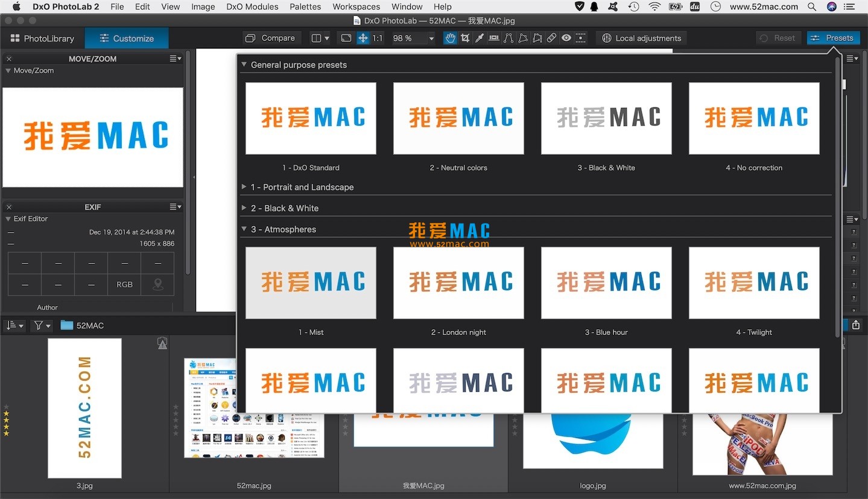
Task: Choose the 8-point perspective tool
Action: point(537,38)
